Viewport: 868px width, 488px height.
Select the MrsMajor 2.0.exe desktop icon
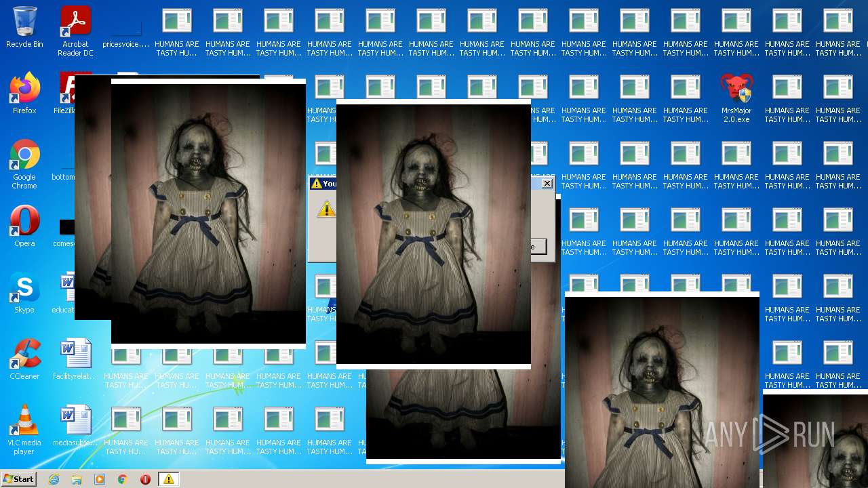coord(736,98)
